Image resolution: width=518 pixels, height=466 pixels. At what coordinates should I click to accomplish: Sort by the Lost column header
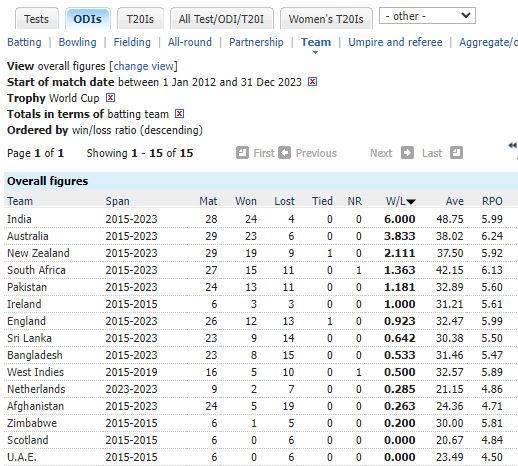284,201
